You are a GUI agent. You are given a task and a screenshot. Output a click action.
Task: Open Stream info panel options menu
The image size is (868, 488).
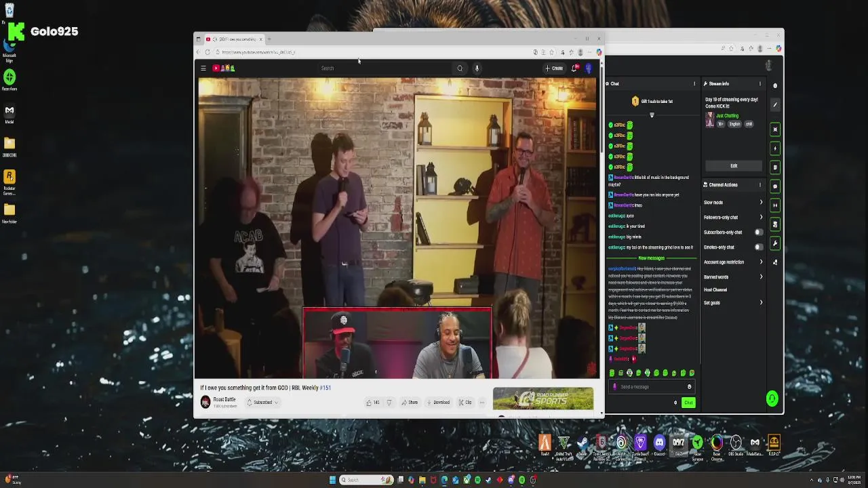(759, 84)
